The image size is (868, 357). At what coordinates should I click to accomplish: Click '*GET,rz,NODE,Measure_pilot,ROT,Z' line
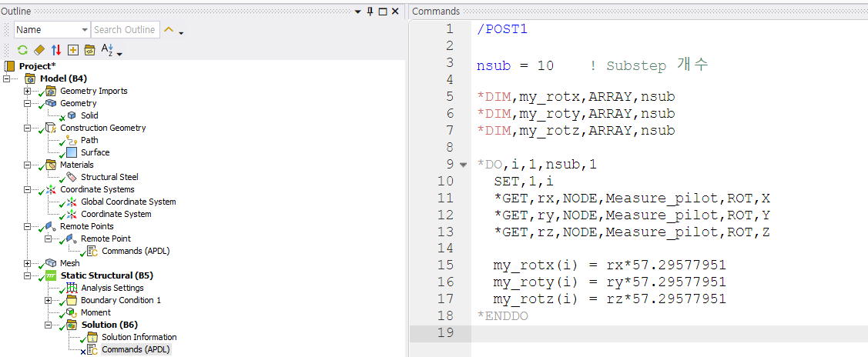tap(632, 232)
